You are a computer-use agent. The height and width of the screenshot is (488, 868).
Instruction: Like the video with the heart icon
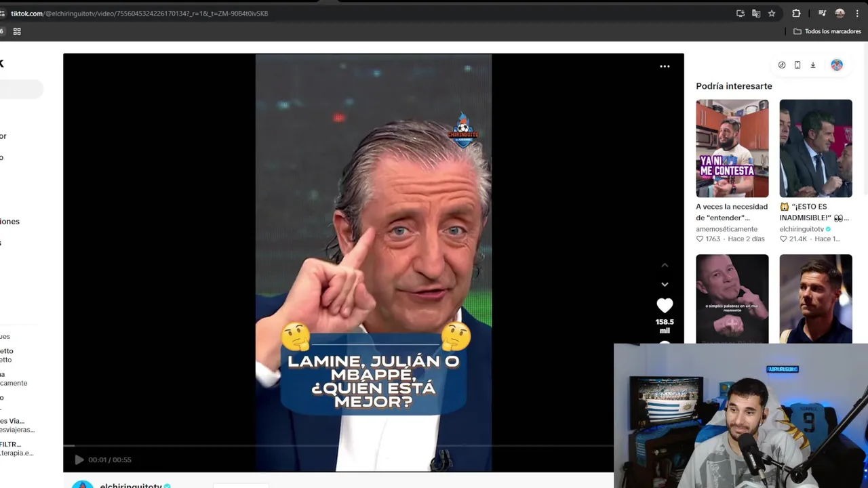(x=665, y=306)
